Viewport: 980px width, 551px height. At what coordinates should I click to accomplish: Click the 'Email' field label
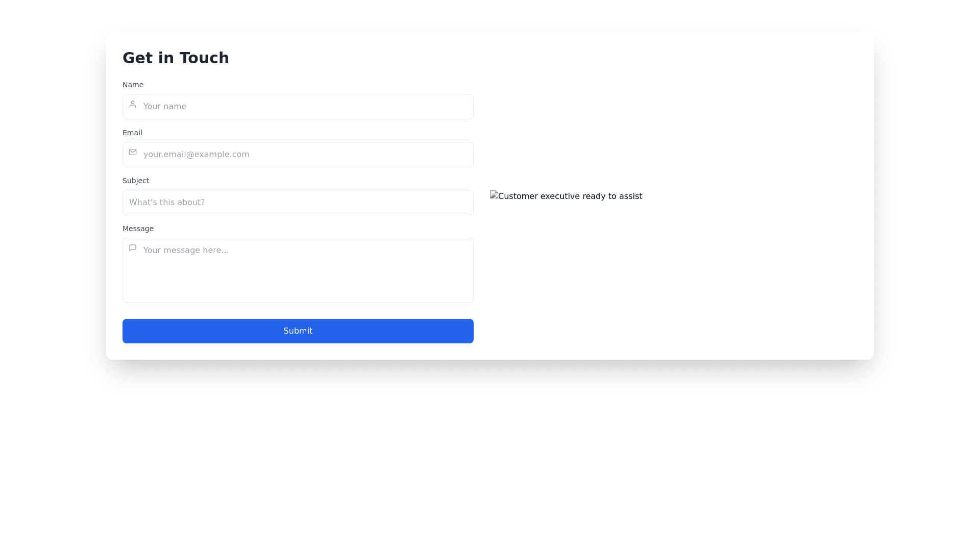[x=132, y=133]
